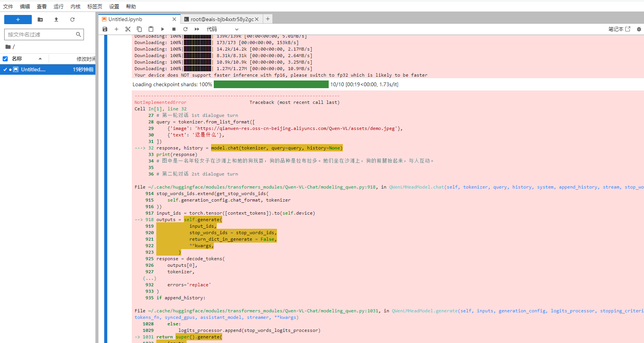Sort files by modified time column
The width and height of the screenshot is (644, 343).
(x=86, y=59)
